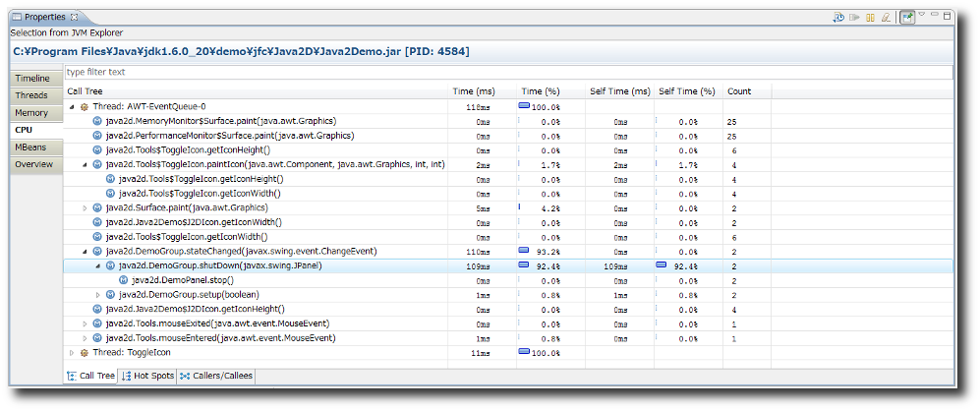980x411 pixels.
Task: Expand the DemoGroup.setup(boolean) node
Action: pyautogui.click(x=97, y=295)
